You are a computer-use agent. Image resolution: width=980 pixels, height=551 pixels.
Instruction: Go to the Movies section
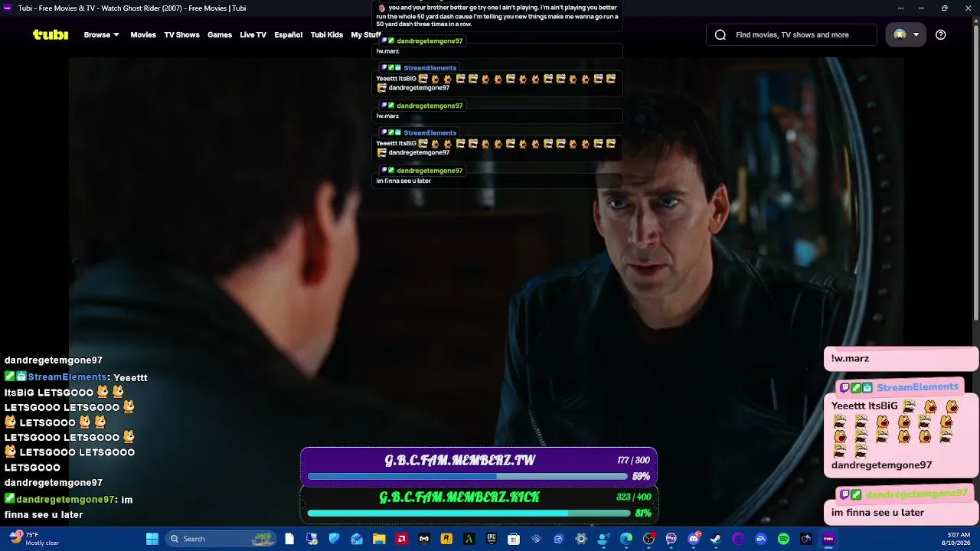pyautogui.click(x=143, y=34)
